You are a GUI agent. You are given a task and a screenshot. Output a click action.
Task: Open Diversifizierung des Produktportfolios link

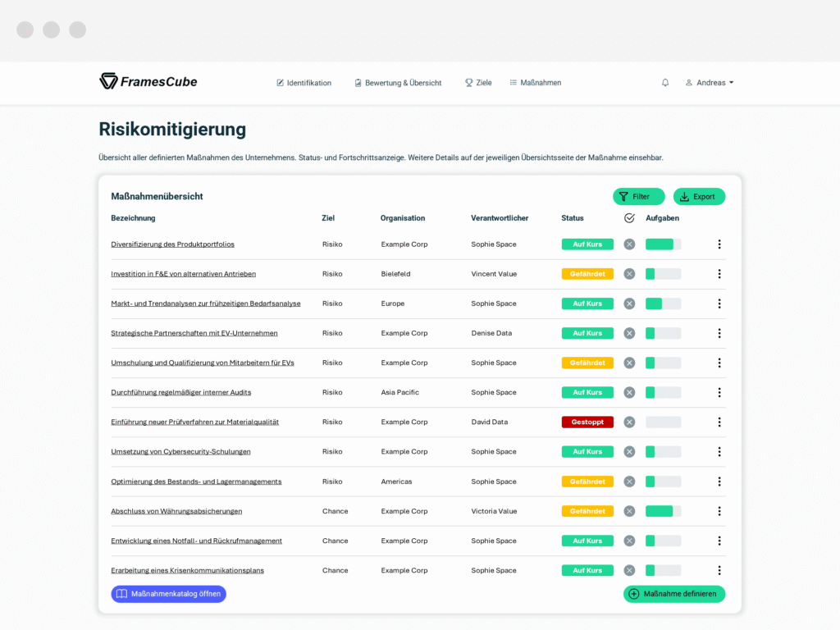pyautogui.click(x=172, y=244)
